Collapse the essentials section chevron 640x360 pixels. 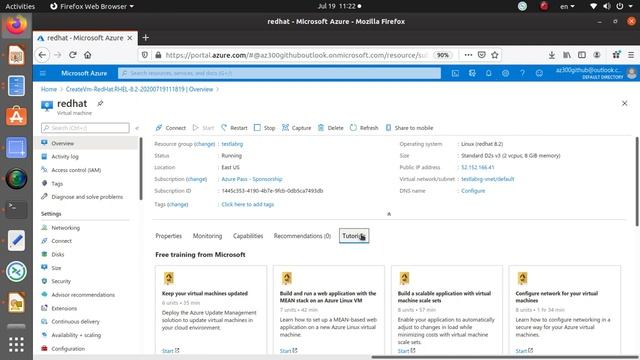[x=389, y=214]
